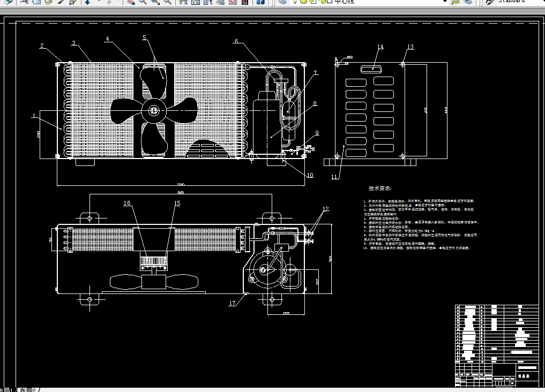
Task: Select the 1100 width dimension text
Action: [x=181, y=184]
